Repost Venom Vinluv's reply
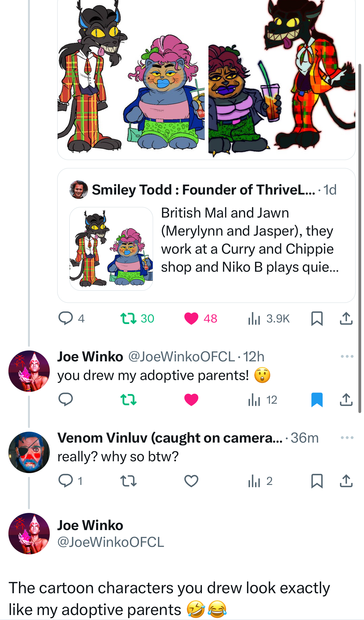Screen dimensions: 364x620 tap(128, 481)
